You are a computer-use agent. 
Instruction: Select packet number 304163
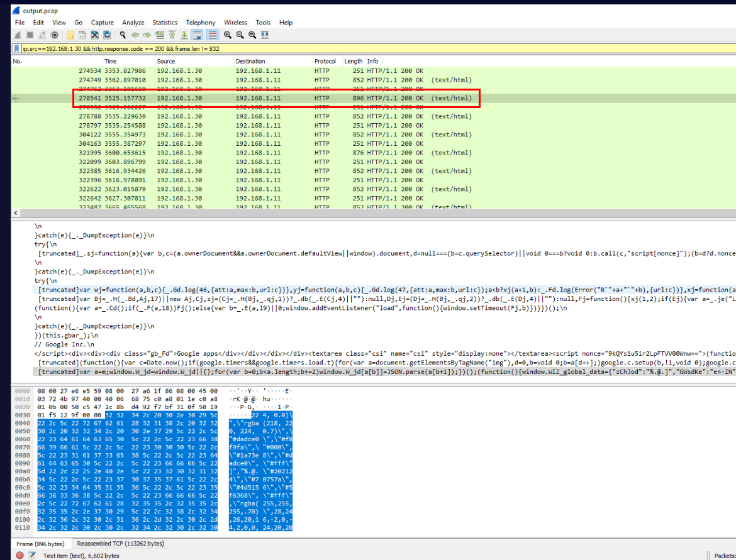pos(374,144)
